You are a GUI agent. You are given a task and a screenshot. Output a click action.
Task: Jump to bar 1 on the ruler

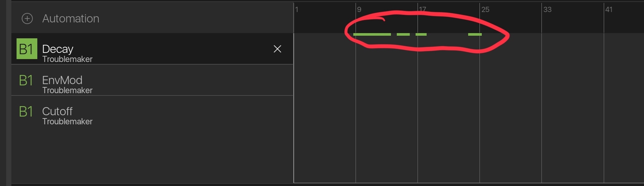(x=297, y=10)
